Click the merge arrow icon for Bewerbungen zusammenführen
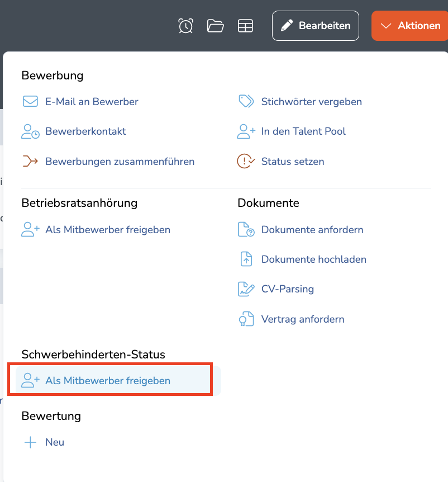The height and width of the screenshot is (482, 448). click(30, 161)
